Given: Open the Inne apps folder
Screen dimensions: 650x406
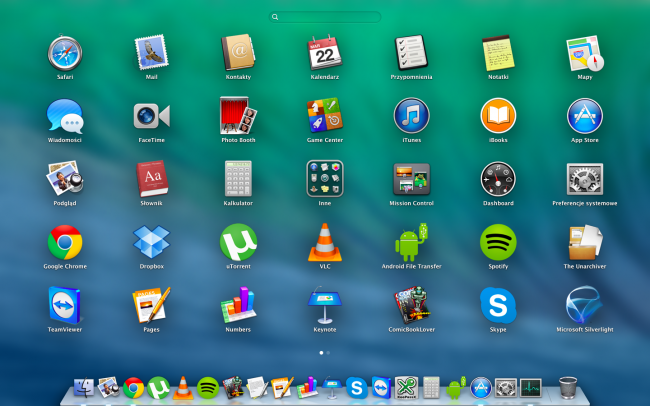Looking at the screenshot, I should 325,178.
